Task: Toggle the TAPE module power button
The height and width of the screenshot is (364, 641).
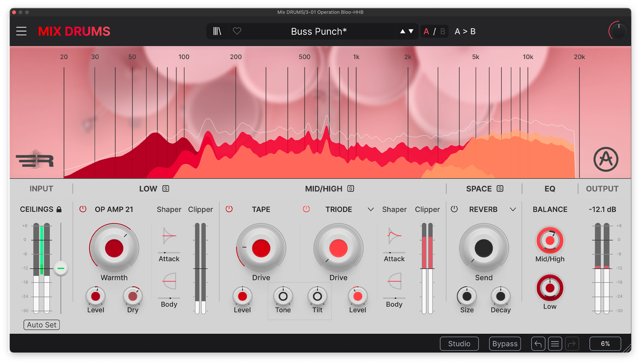Action: point(229,209)
